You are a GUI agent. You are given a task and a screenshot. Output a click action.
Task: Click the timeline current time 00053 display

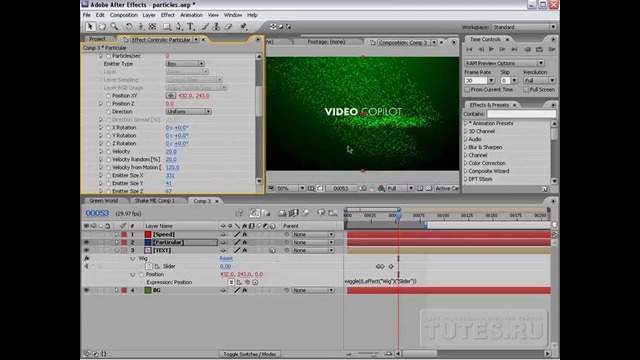coord(97,213)
